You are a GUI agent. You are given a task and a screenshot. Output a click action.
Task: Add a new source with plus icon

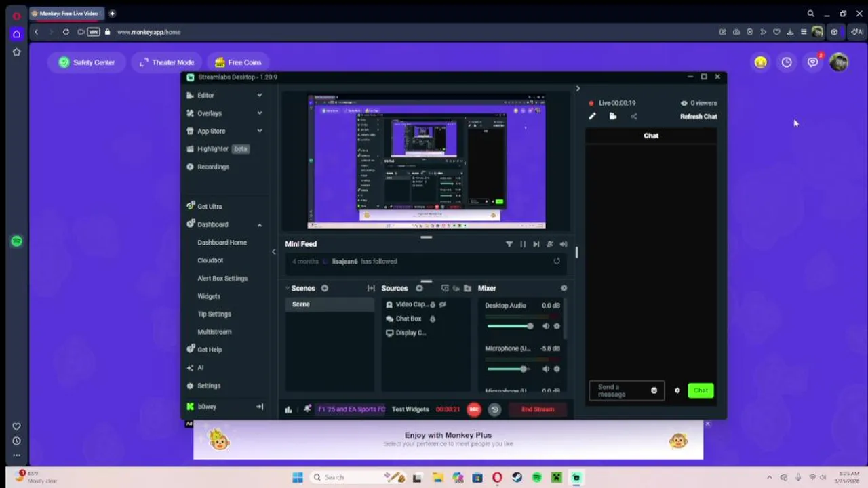point(419,289)
